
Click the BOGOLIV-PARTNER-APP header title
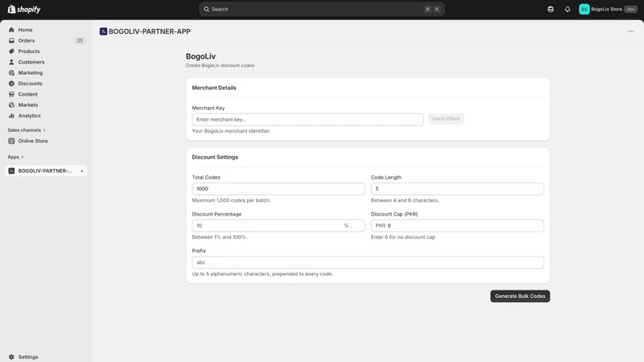[x=150, y=31]
